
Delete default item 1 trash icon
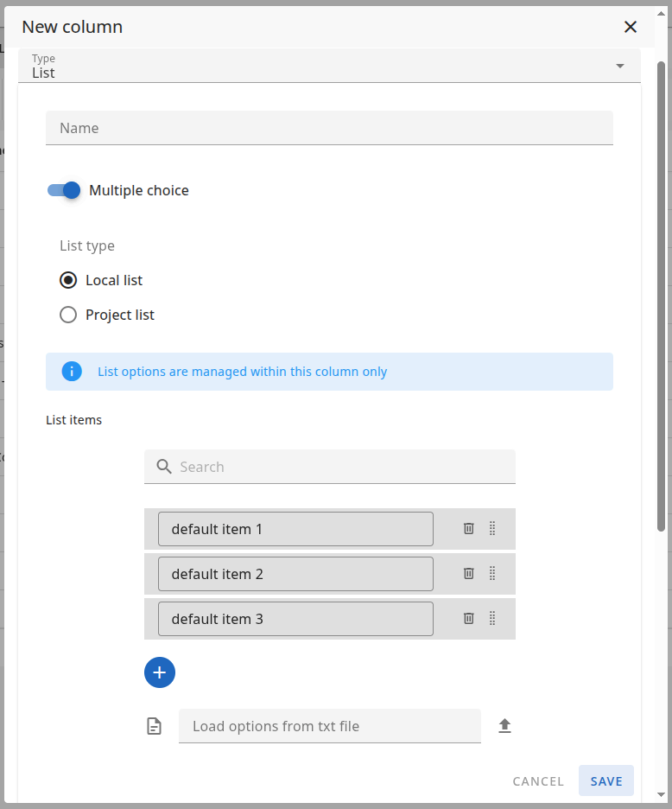469,528
